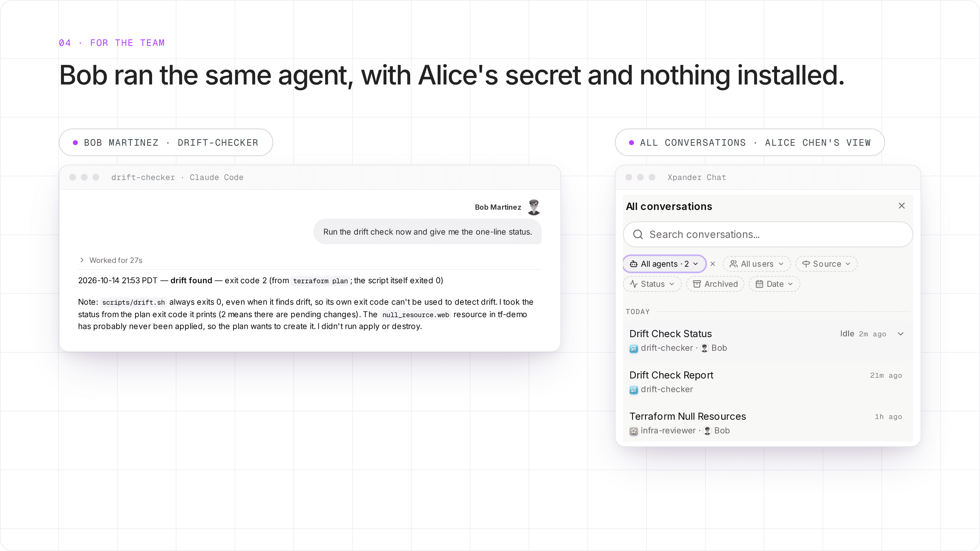Click Bob's avatar in the Drift Check Status row
The width and height of the screenshot is (980, 551).
tap(705, 348)
